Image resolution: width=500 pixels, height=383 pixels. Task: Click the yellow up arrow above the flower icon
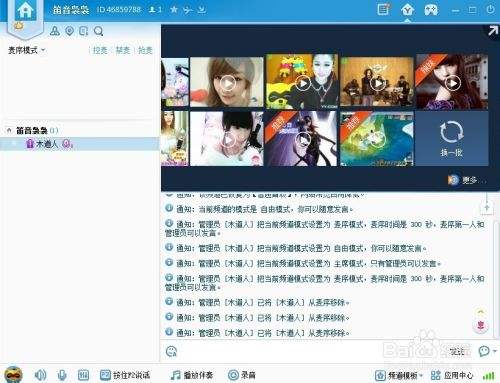pyautogui.click(x=480, y=312)
